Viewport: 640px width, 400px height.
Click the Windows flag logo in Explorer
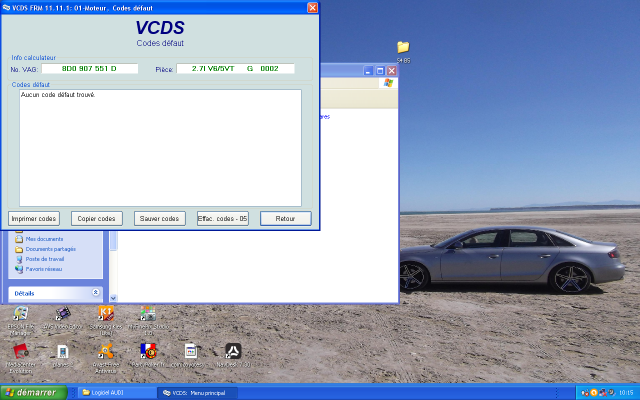point(388,83)
